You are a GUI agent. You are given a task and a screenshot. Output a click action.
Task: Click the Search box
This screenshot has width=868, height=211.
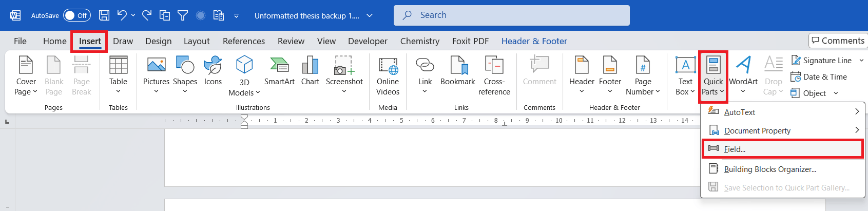[512, 15]
